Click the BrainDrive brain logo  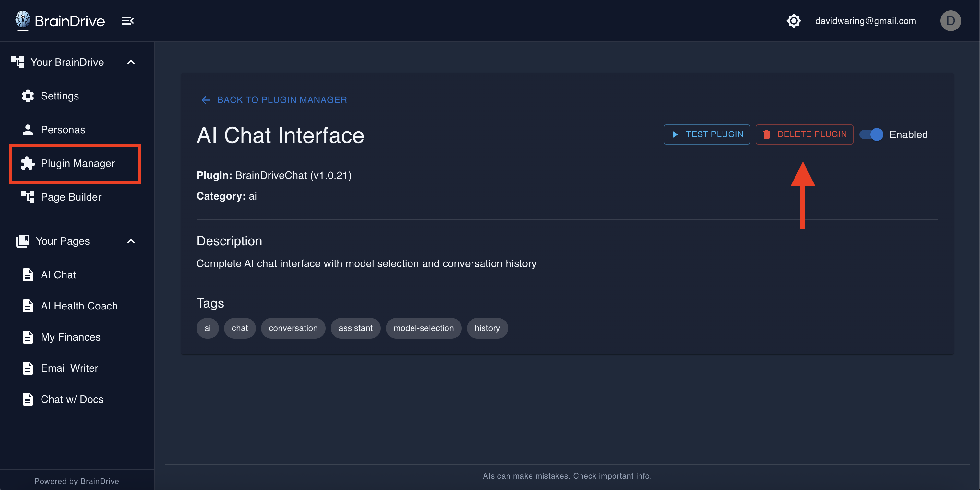point(22,20)
